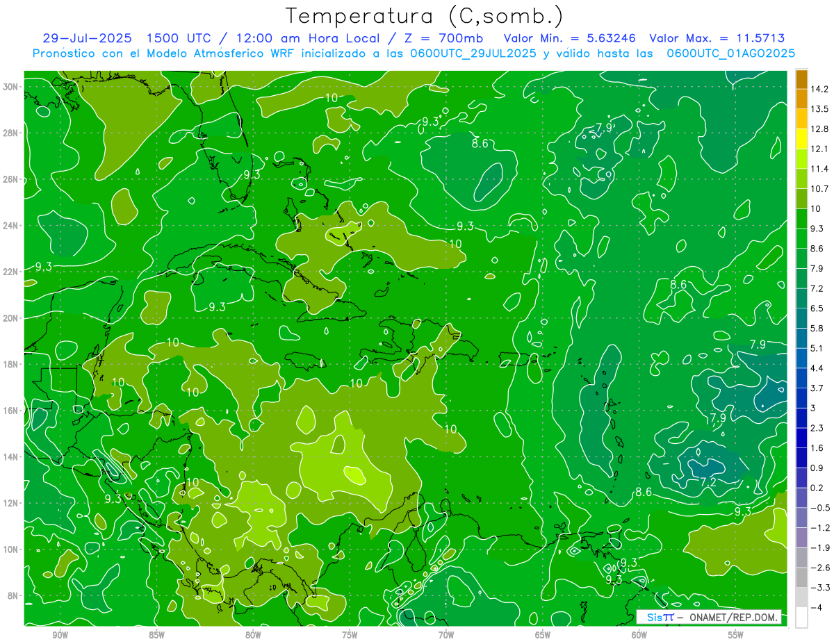Click the colorbar label "-3.3"
The width and height of the screenshot is (834, 644).
[819, 587]
